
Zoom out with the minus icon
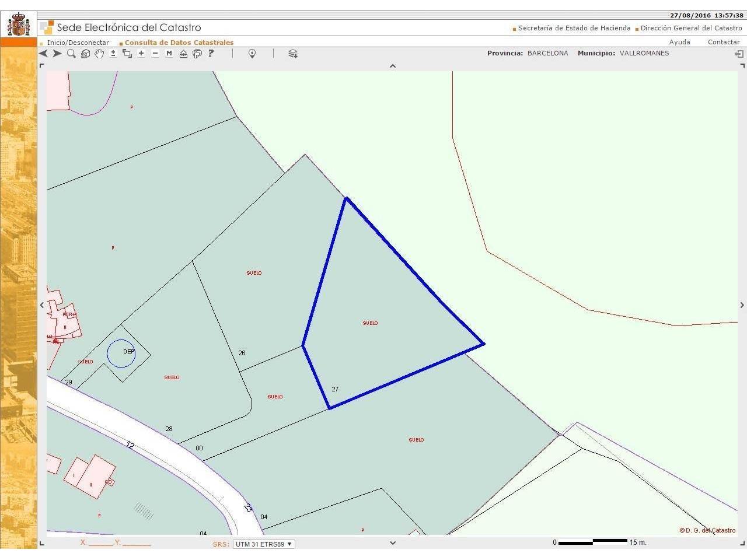155,54
